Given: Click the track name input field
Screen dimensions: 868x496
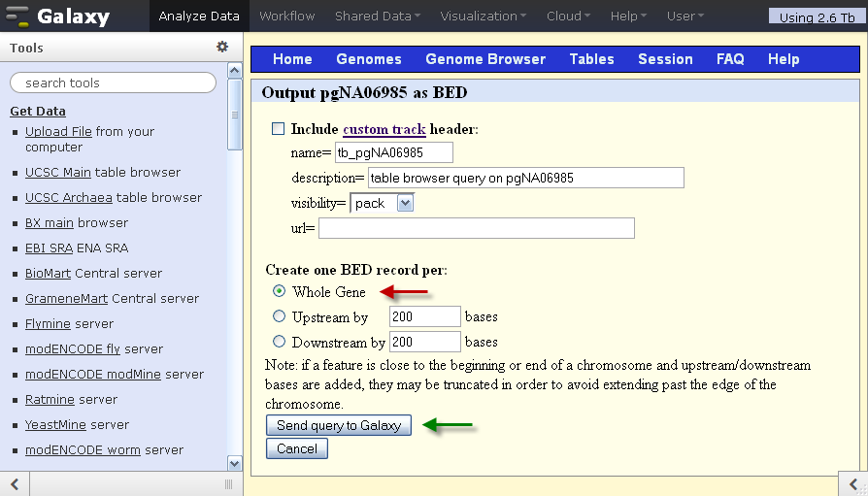Looking at the screenshot, I should tap(393, 152).
